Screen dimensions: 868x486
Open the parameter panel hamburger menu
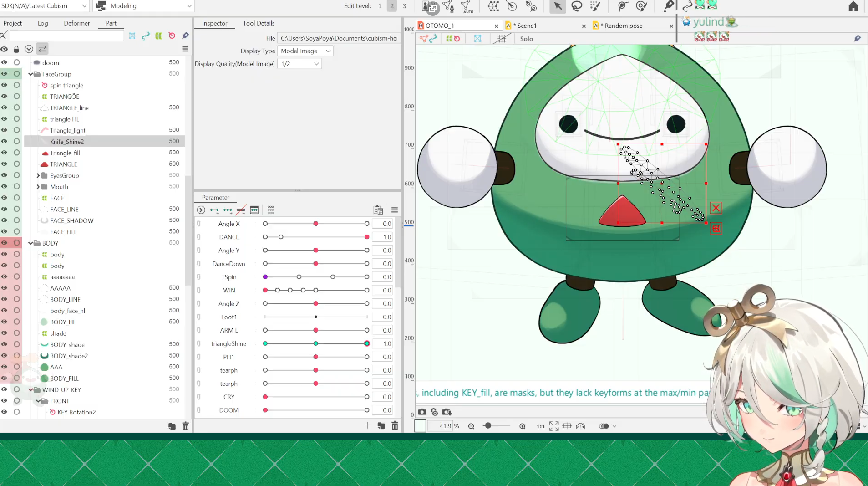pyautogui.click(x=395, y=210)
